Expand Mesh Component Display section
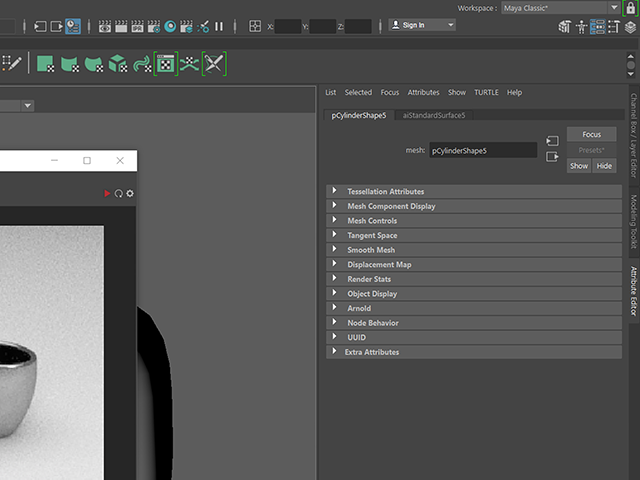640x480 pixels. pyautogui.click(x=474, y=206)
